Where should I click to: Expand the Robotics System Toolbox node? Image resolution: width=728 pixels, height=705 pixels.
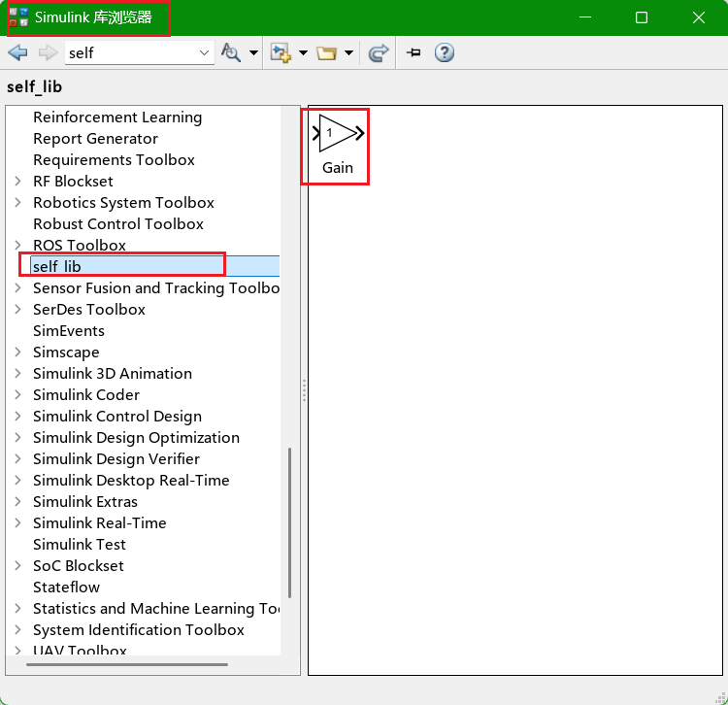tap(18, 203)
